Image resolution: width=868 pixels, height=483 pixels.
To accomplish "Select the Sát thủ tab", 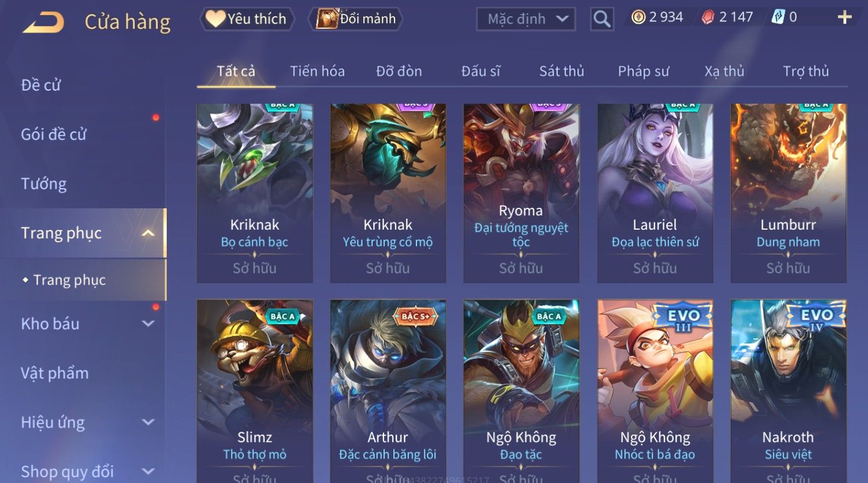I will [561, 71].
